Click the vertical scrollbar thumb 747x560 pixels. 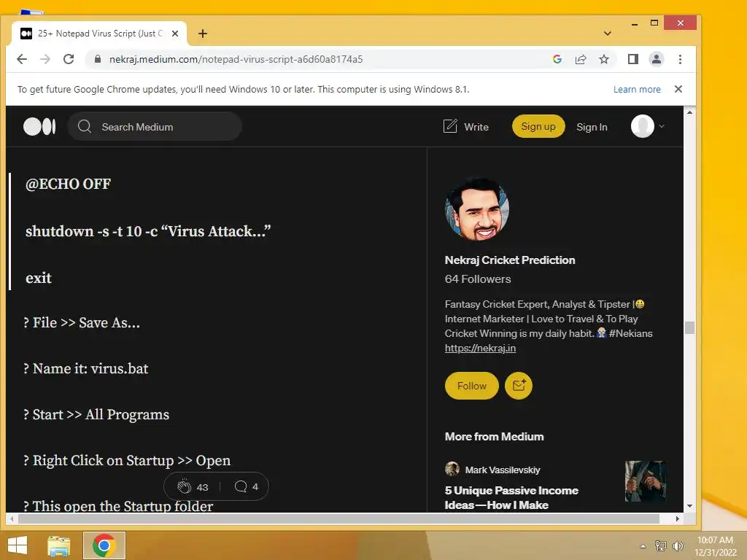coord(689,327)
